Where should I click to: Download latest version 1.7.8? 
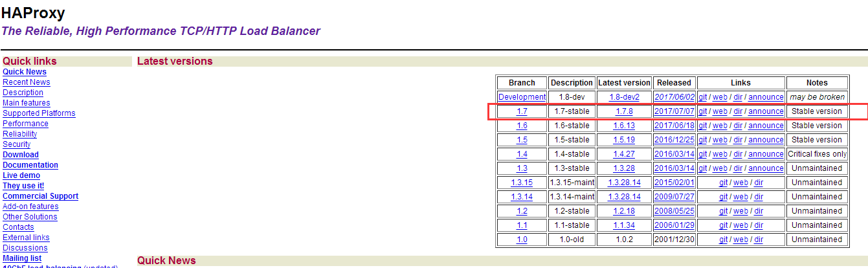coord(624,111)
